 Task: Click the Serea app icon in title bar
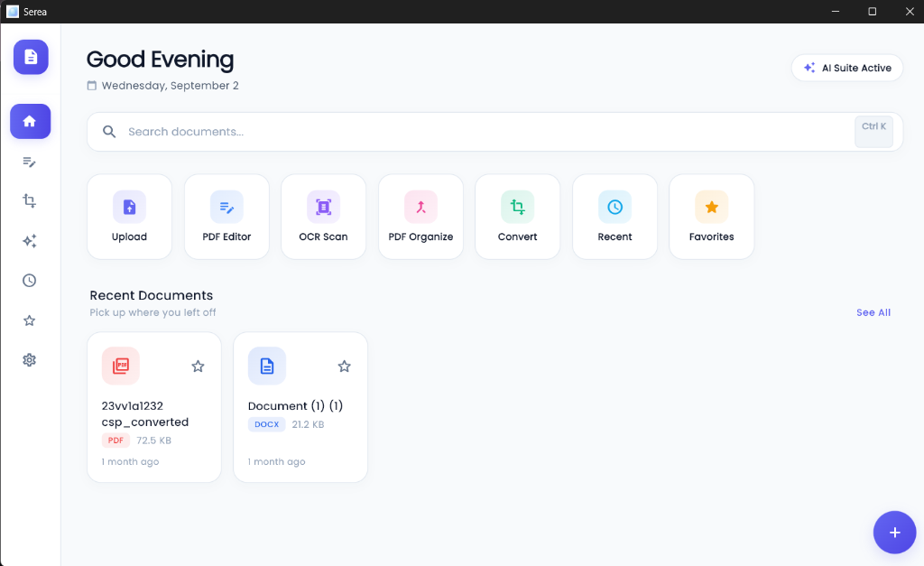(x=13, y=12)
